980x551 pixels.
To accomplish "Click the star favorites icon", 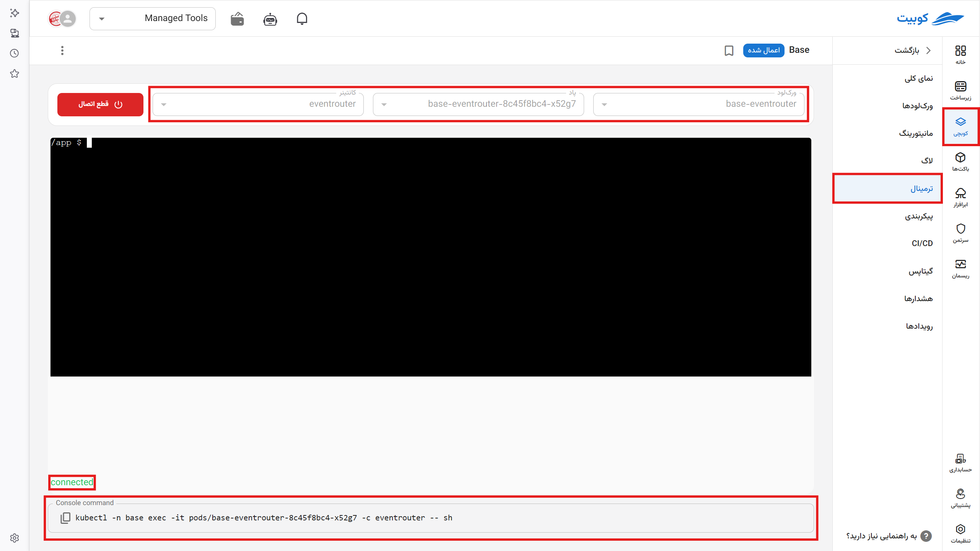I will click(15, 73).
